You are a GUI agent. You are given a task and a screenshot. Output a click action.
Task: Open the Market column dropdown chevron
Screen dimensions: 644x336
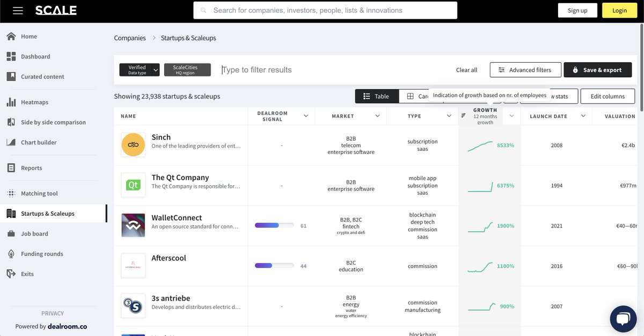click(x=377, y=116)
